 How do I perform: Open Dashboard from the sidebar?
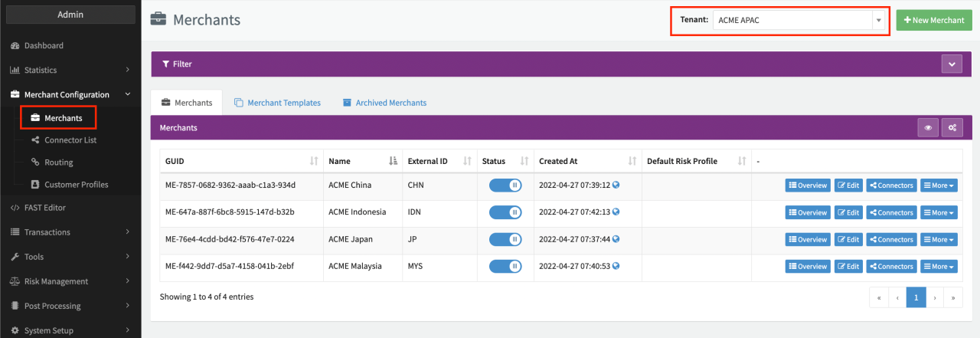[x=44, y=46]
